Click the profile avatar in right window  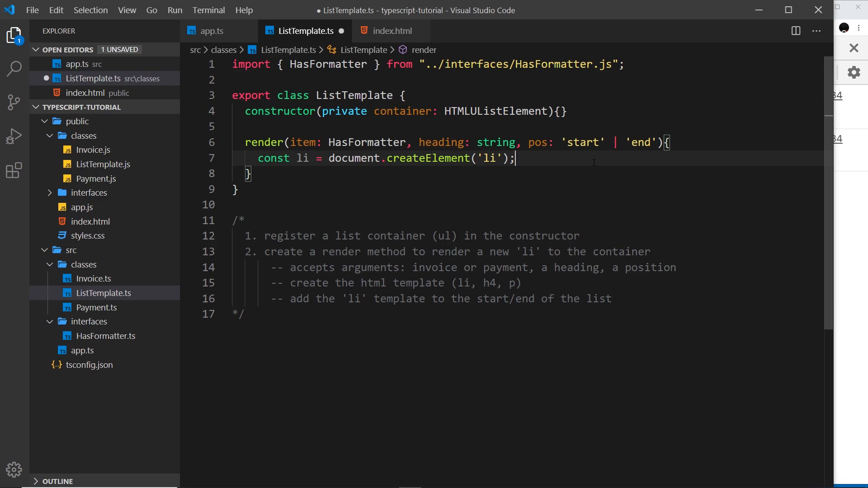point(844,28)
